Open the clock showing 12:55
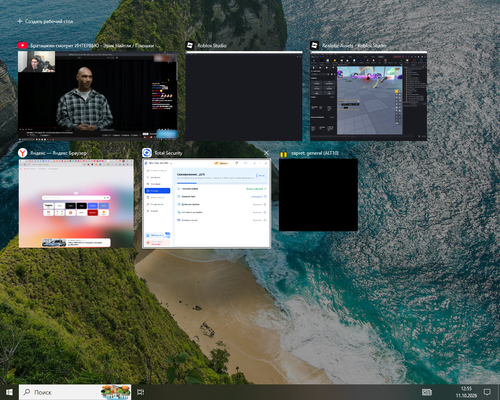Viewport: 500px width, 400px height. (466, 392)
